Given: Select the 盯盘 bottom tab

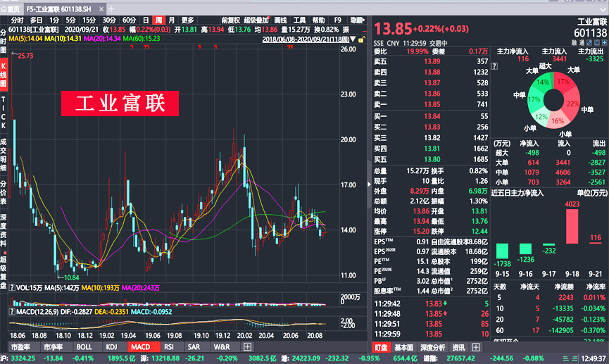Looking at the screenshot, I should tap(381, 347).
